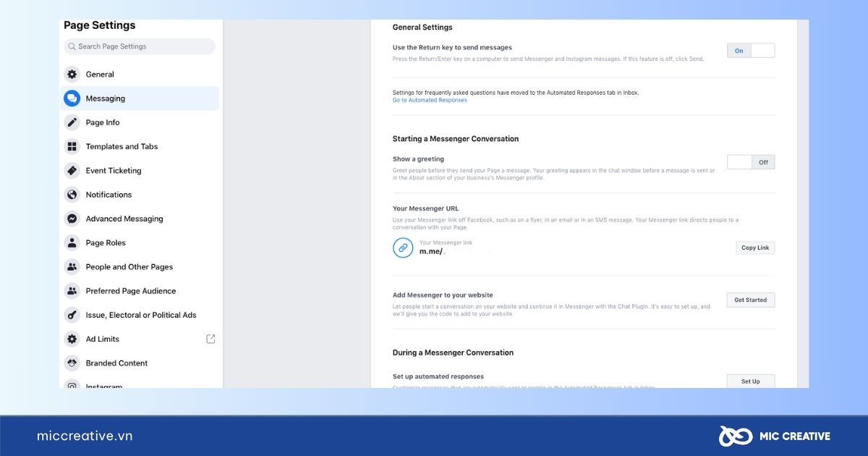Image resolution: width=868 pixels, height=456 pixels.
Task: Click the General gear icon
Action: pos(72,75)
